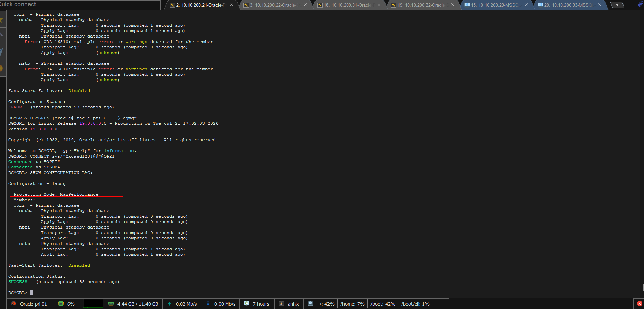The image size is (644, 309).
Task: Click the 0.02 Mb/s upload value
Action: coord(186,304)
